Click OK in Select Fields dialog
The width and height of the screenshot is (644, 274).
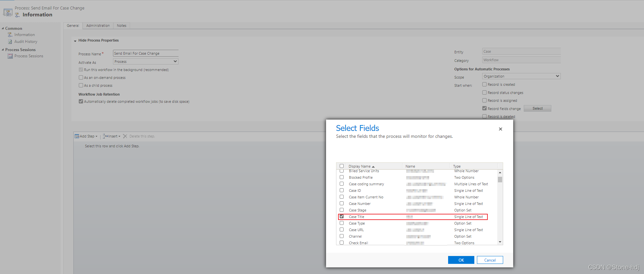pos(461,260)
